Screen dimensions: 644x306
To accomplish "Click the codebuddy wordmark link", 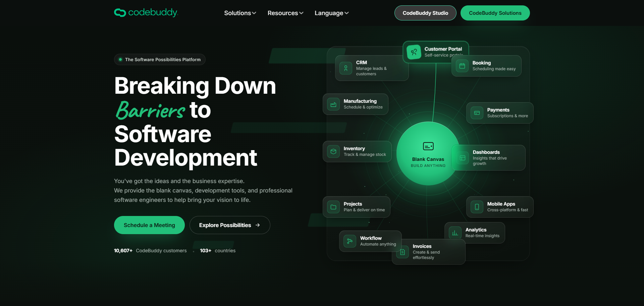I will 153,12.
